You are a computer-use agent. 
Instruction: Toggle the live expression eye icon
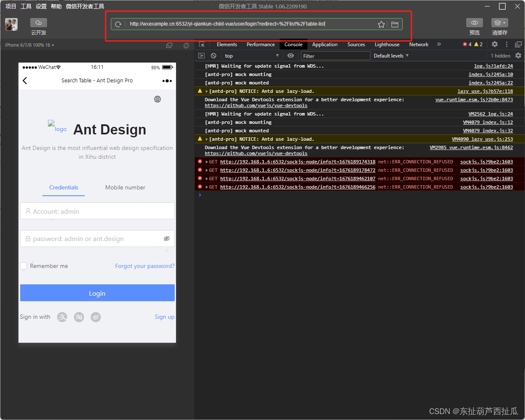pos(291,55)
